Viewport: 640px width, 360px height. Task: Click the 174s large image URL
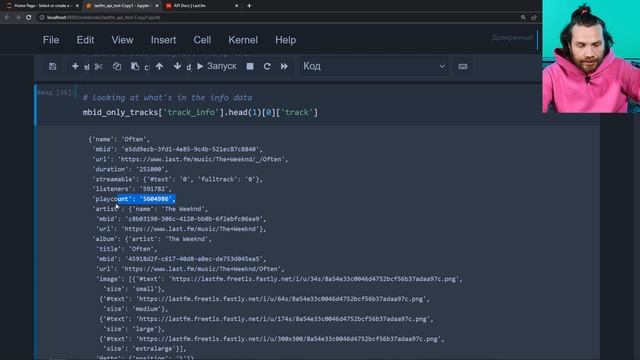283,319
